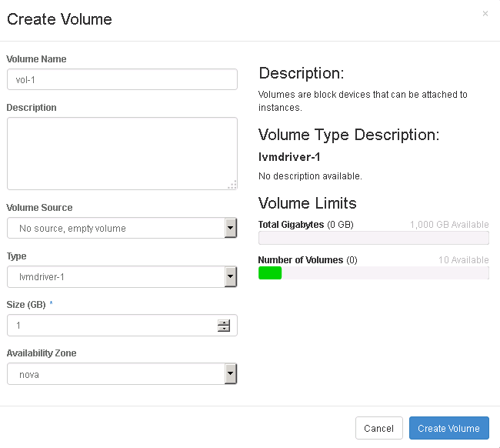Viewport: 500px width, 448px height.
Task: Click the Availability Zone label
Action: [41, 353]
